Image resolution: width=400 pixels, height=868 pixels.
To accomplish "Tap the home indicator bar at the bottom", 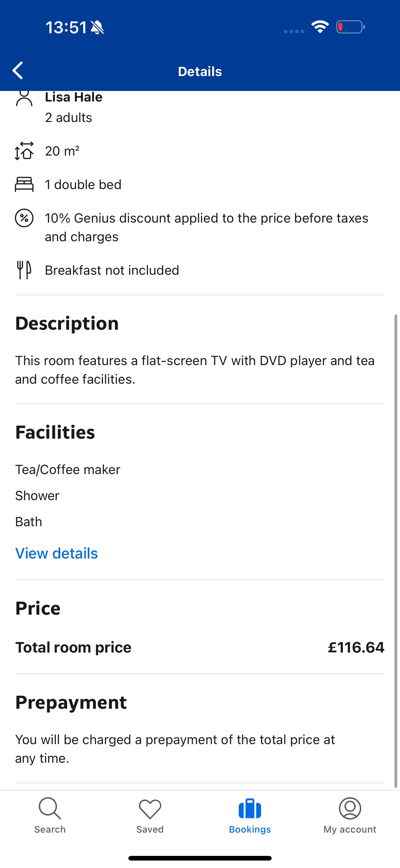I will 200,858.
